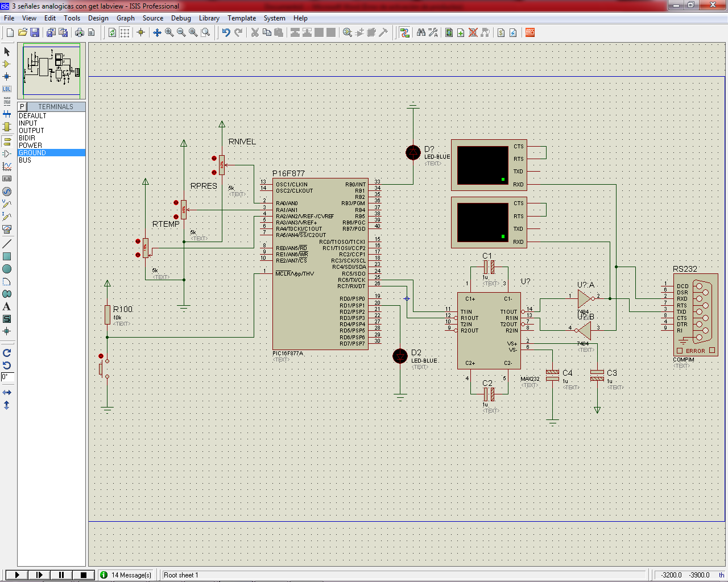Select DEFAULT in the terminals list

click(x=52, y=116)
